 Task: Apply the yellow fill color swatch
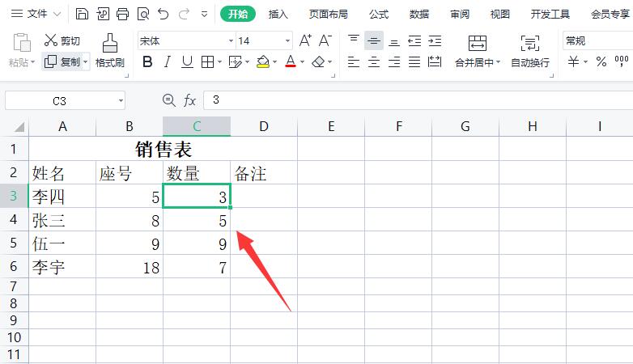262,61
